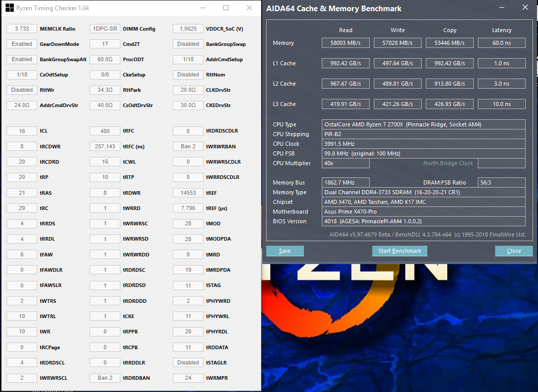Click the CLKDrvStr value 20.0Ω
Screen dimensions: 538x392
pos(188,90)
